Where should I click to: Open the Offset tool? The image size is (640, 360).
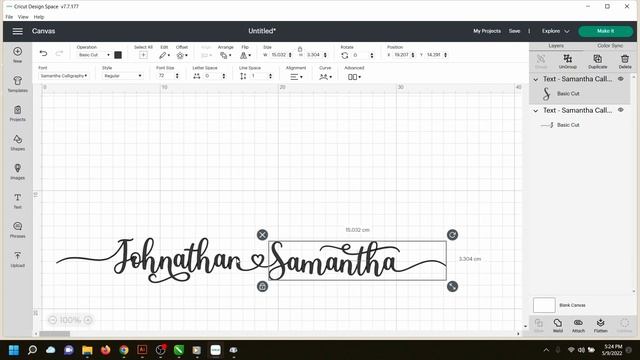pyautogui.click(x=182, y=55)
